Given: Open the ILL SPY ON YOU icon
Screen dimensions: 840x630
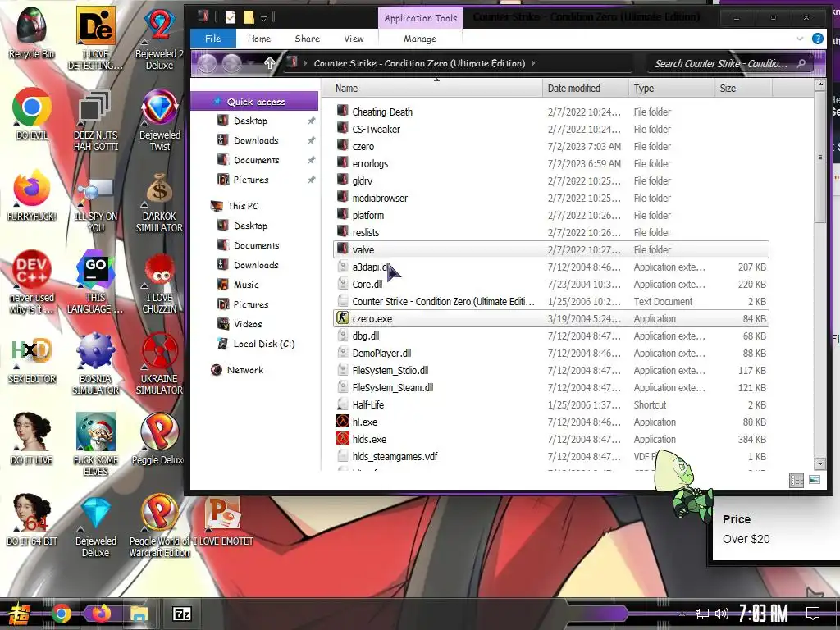Looking at the screenshot, I should 95,202.
